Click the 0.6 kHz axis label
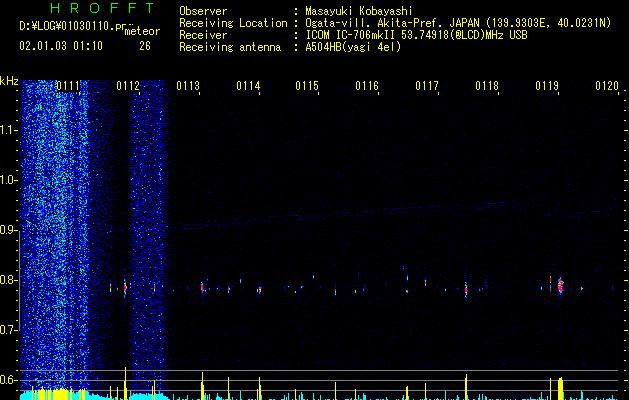629x400 pixels. click(x=8, y=380)
